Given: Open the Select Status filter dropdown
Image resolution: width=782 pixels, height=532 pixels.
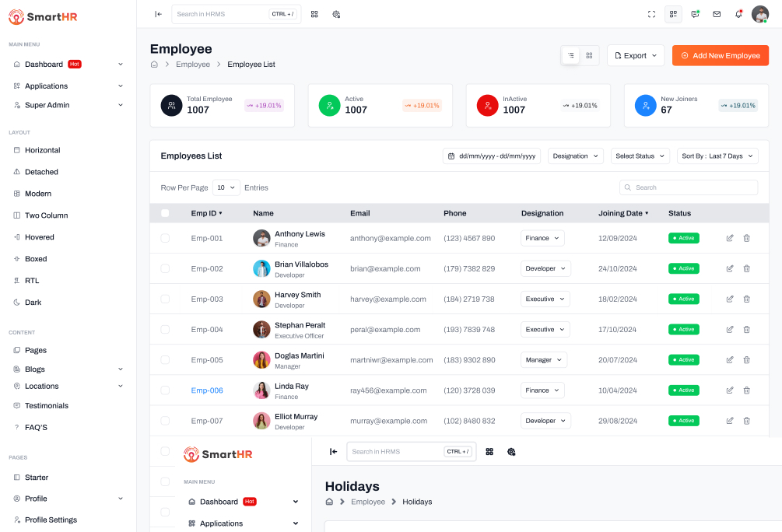Looking at the screenshot, I should [x=640, y=156].
